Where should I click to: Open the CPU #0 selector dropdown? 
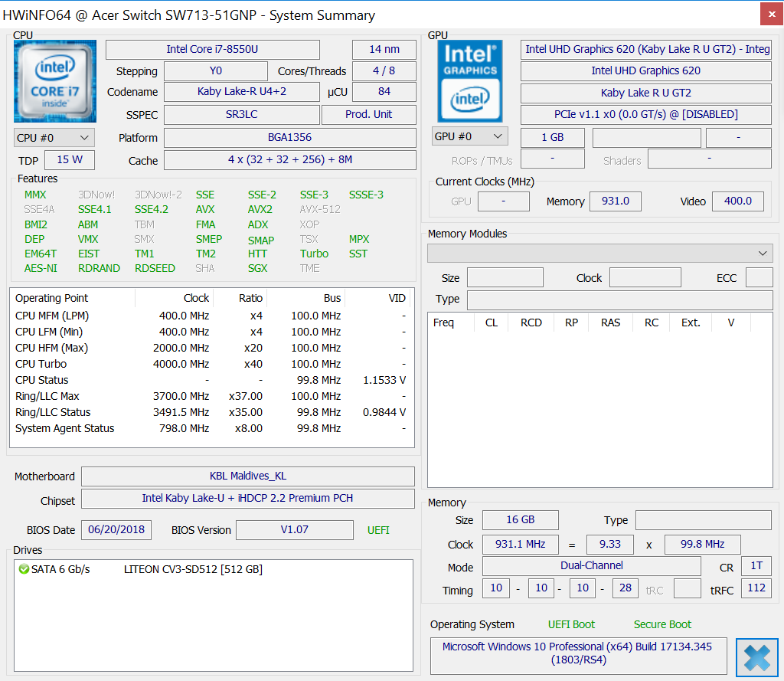[x=54, y=138]
